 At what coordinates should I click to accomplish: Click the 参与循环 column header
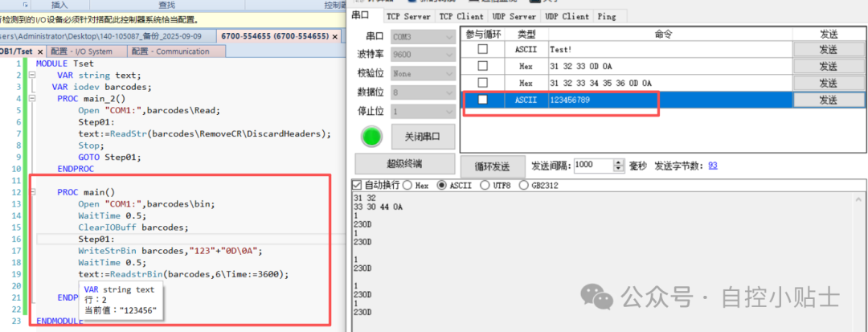click(483, 35)
